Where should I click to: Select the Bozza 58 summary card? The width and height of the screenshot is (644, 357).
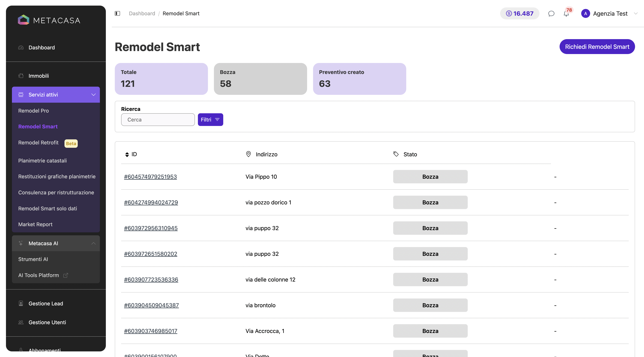pos(260,79)
